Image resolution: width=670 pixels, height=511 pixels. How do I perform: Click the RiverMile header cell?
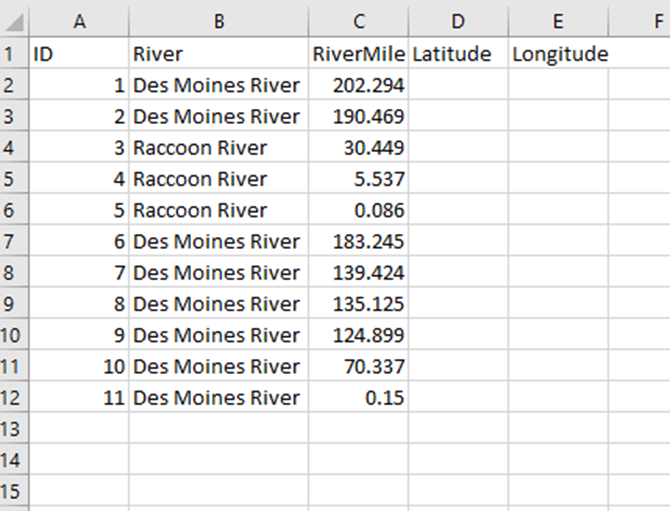(x=359, y=53)
